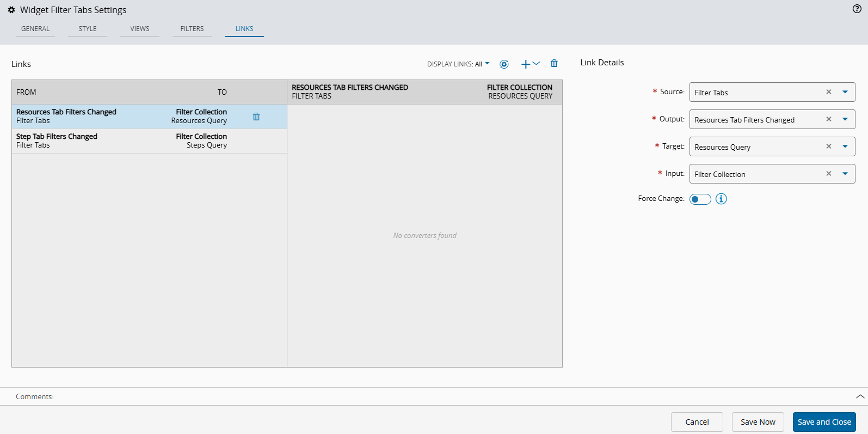The height and width of the screenshot is (434, 868).
Task: Select the Links tab
Action: pos(244,29)
